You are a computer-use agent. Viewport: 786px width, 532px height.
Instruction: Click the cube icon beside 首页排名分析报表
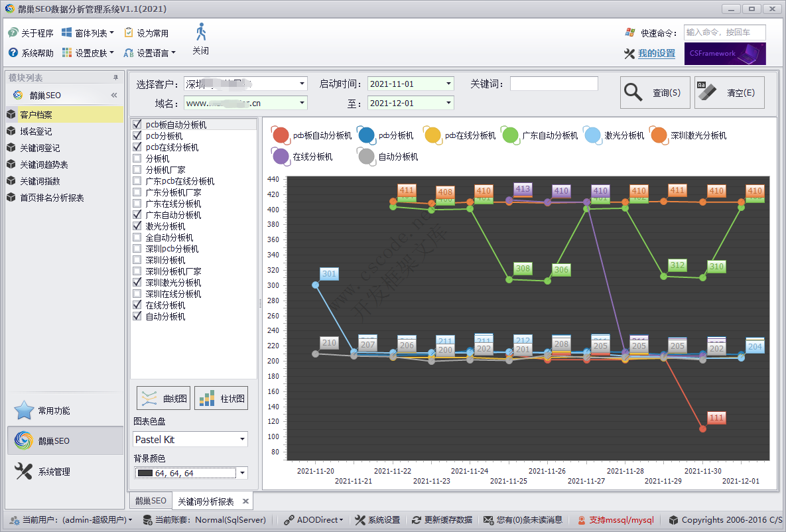point(11,198)
